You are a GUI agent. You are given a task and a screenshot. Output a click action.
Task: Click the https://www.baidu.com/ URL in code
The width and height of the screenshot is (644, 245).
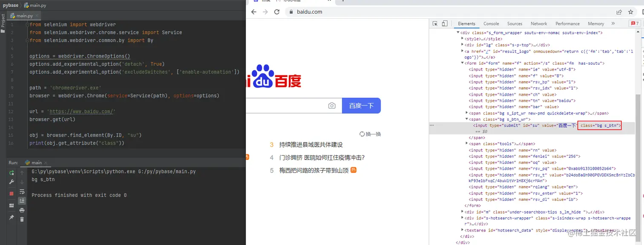click(81, 112)
